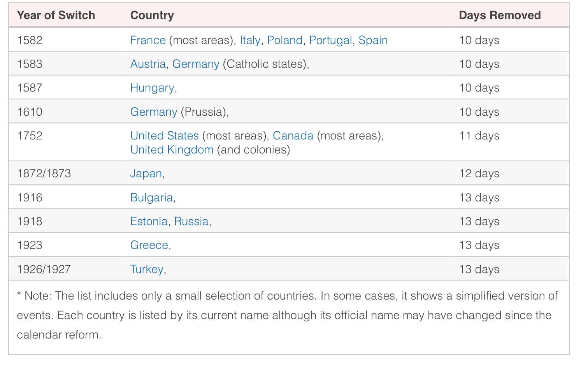Follow the Greece link
This screenshot has width=588, height=365.
click(x=149, y=245)
